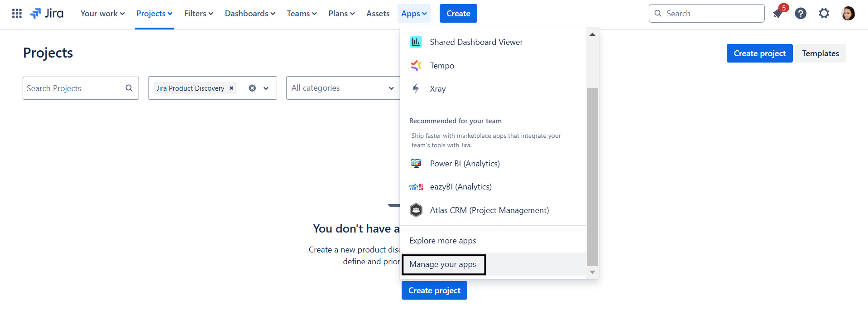The height and width of the screenshot is (330, 868).
Task: Open the app switcher grid icon
Action: tap(17, 14)
